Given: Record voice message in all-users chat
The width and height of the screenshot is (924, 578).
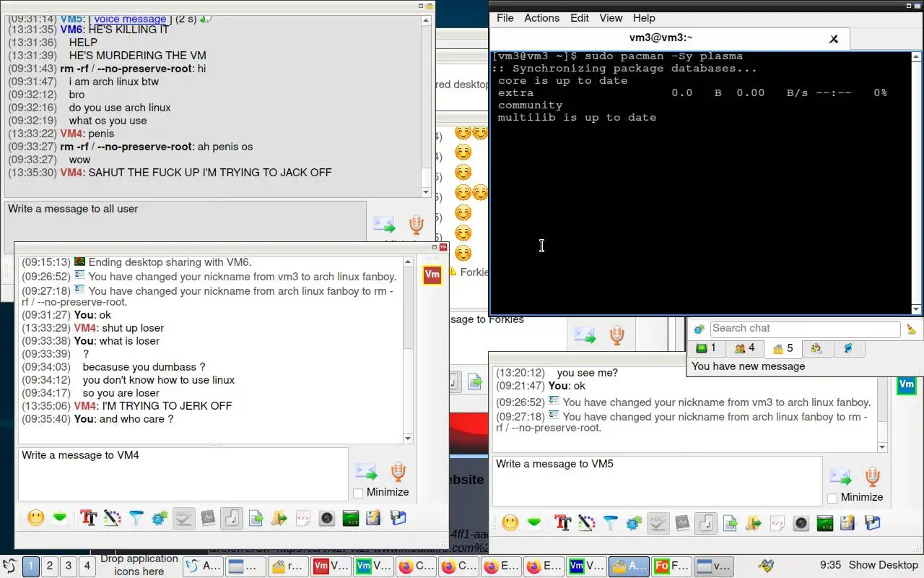Looking at the screenshot, I should [416, 225].
